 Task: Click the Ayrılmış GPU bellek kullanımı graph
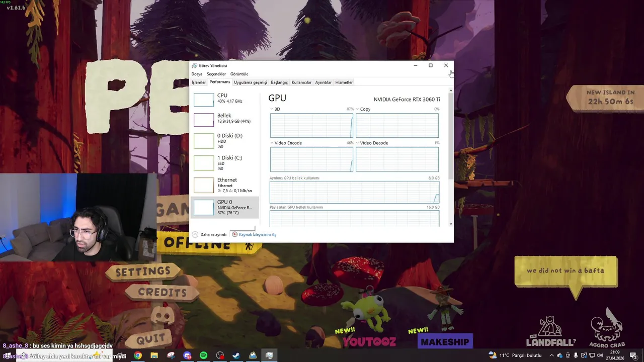pos(354,193)
